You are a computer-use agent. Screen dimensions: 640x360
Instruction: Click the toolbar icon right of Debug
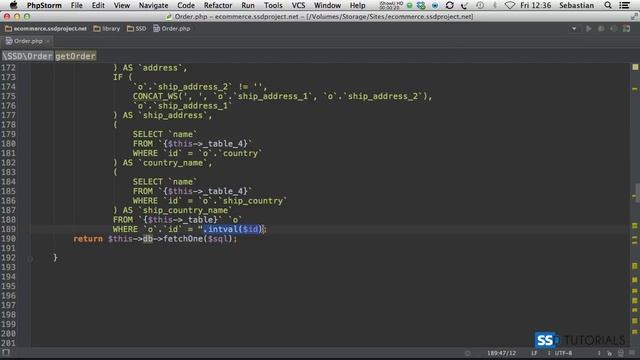coord(613,29)
